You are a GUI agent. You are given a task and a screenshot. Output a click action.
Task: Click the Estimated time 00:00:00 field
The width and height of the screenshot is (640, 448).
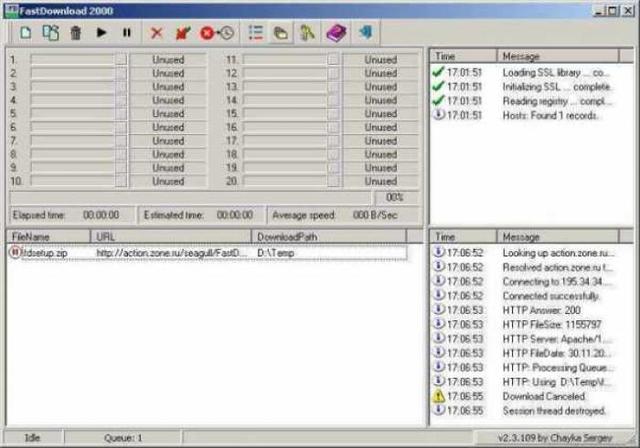(202, 215)
